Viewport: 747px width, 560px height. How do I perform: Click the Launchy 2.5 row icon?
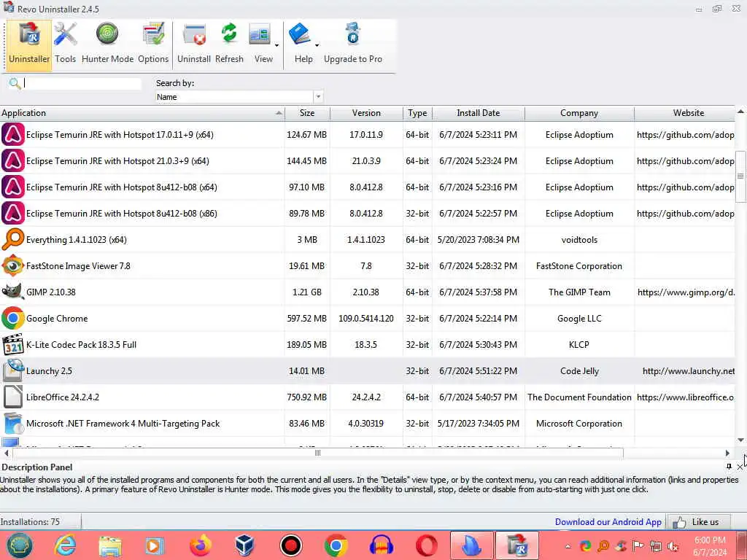click(13, 370)
